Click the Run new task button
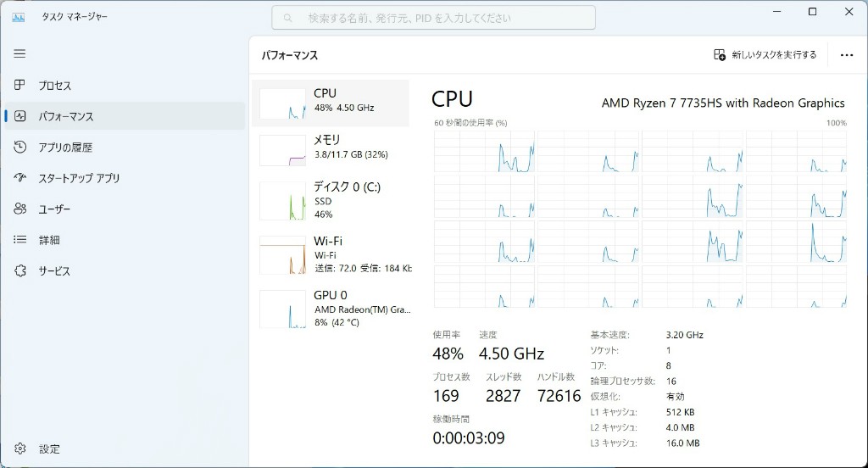The height and width of the screenshot is (468, 868). click(x=765, y=54)
